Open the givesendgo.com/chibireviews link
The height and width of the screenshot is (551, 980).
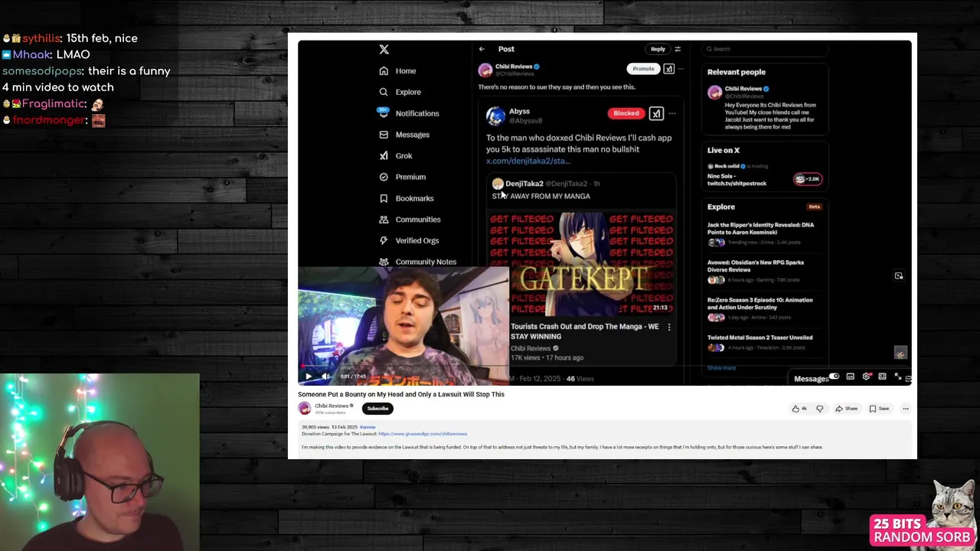coord(423,434)
